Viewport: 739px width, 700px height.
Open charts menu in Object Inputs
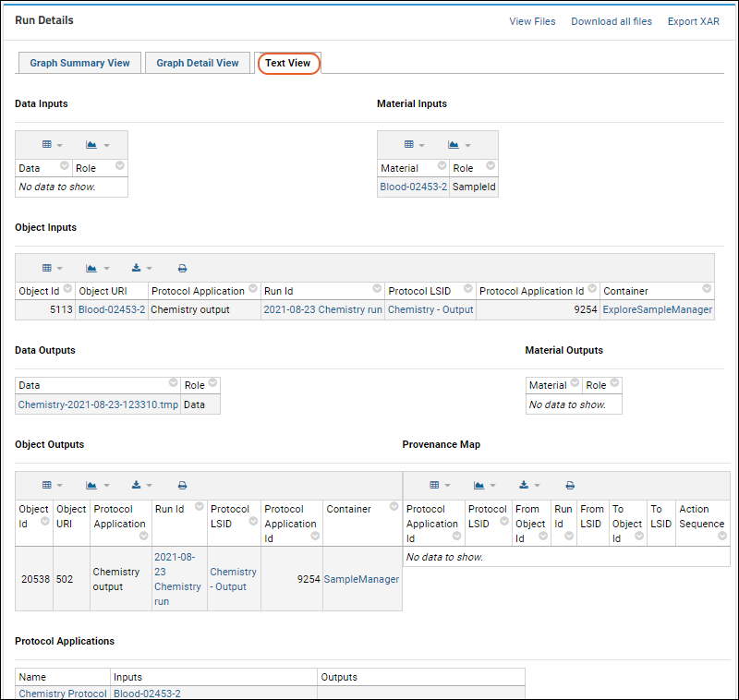pyautogui.click(x=98, y=268)
